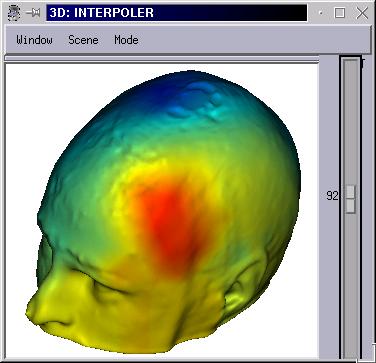Viewport: 376px width, 363px height.
Task: Click the 3D: INTERPOLER title bar
Action: tap(177, 13)
